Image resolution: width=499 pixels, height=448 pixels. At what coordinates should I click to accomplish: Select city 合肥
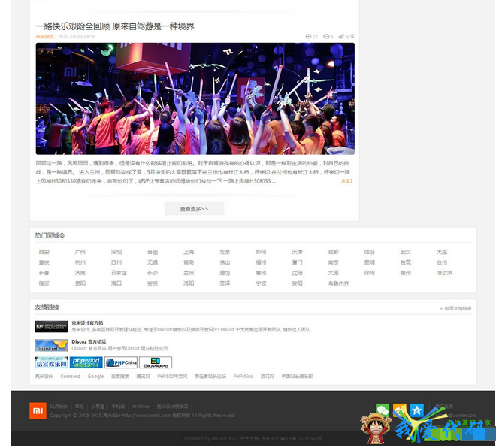153,252
